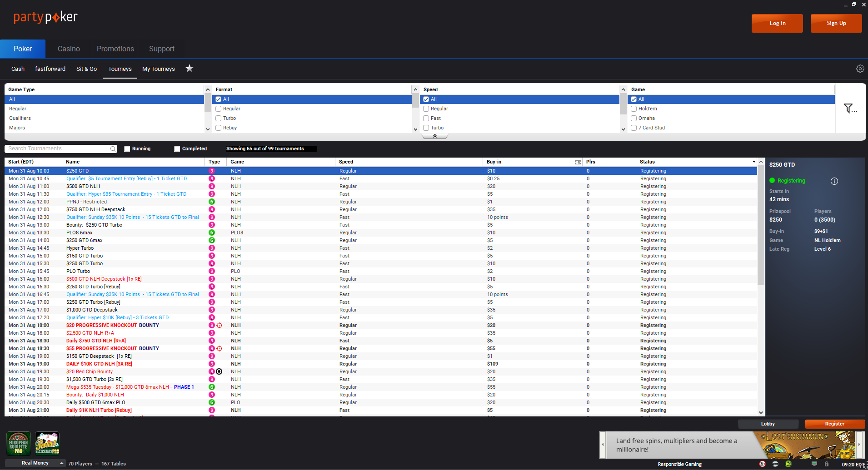Move Speed list down with arrow
868x470 pixels.
point(623,129)
